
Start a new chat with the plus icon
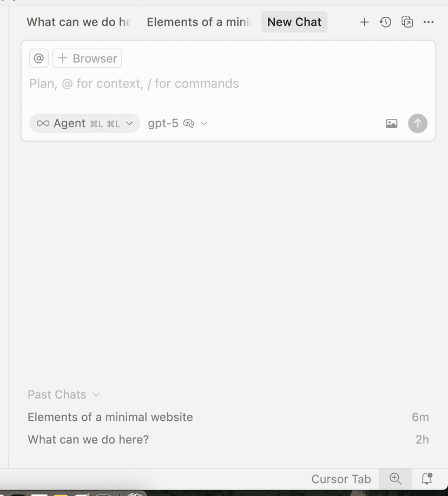pos(364,22)
